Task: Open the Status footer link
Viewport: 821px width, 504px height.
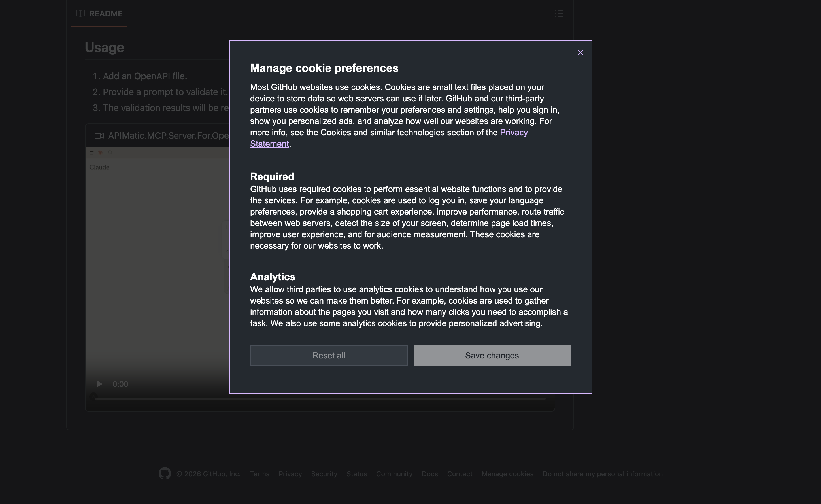Action: point(356,474)
